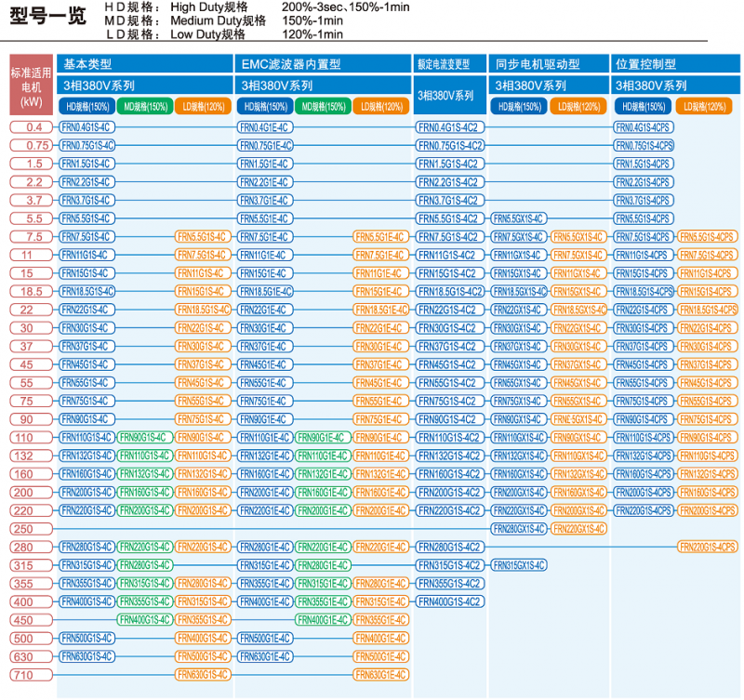
Task: Click green MD model FRN355G1S-4C
Action: 145,601
